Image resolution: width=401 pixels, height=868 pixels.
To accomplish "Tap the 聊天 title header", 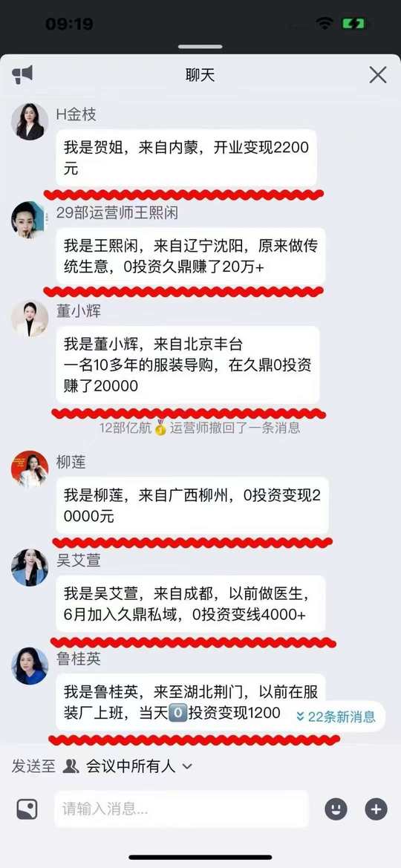I will point(200,75).
